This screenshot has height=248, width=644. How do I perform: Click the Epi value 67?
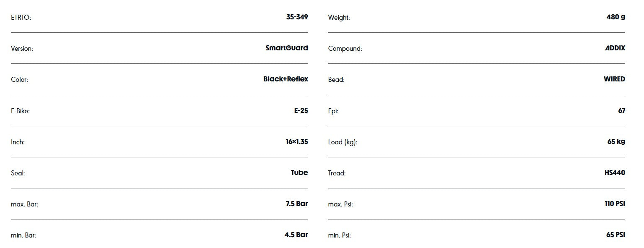[621, 110]
